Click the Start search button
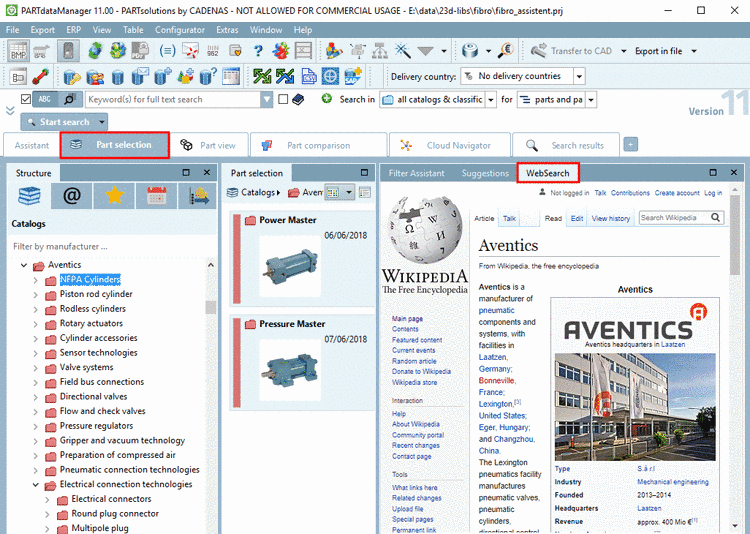Image resolution: width=750 pixels, height=534 pixels. (64, 122)
